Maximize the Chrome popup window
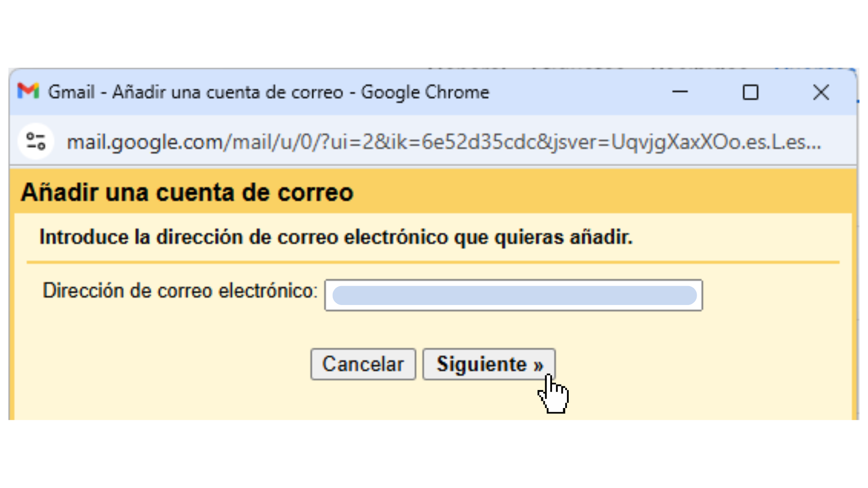 (750, 93)
